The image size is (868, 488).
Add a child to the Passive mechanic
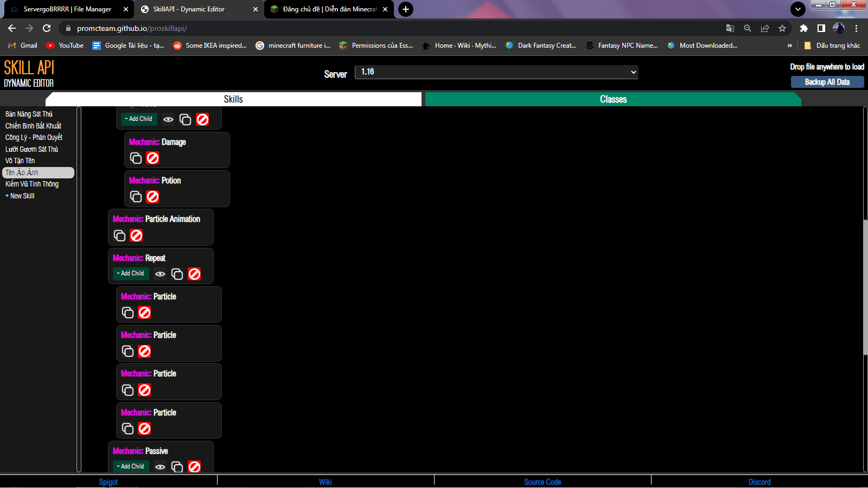[x=131, y=466]
